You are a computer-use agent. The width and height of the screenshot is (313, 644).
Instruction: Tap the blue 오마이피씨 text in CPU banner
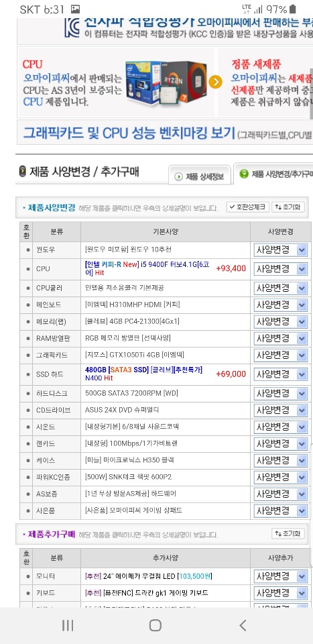coord(46,78)
